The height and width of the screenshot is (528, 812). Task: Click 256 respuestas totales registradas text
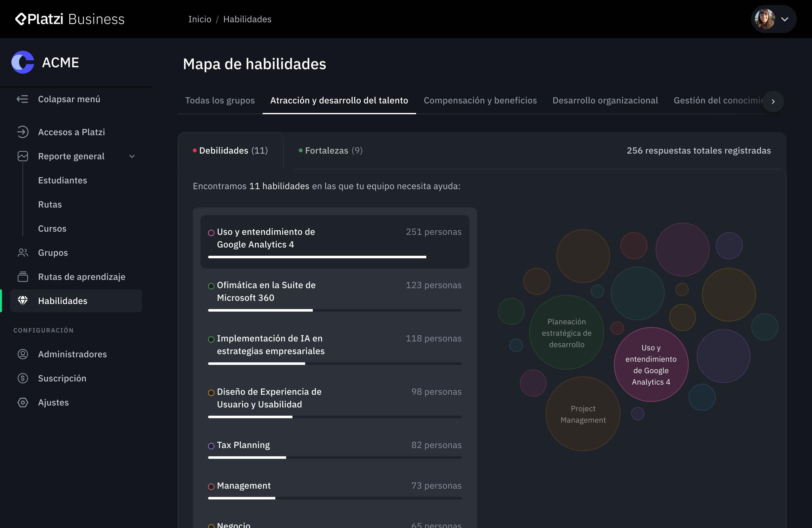(698, 150)
